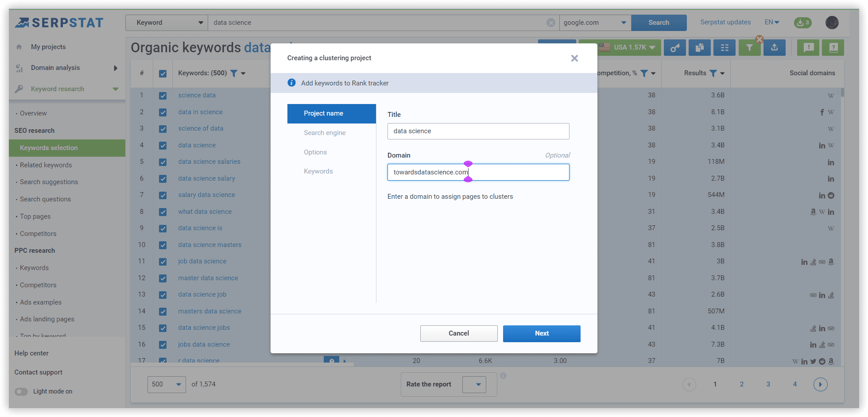Screen dimensions: 868x417
Task: Open the help book question icon
Action: point(833,48)
